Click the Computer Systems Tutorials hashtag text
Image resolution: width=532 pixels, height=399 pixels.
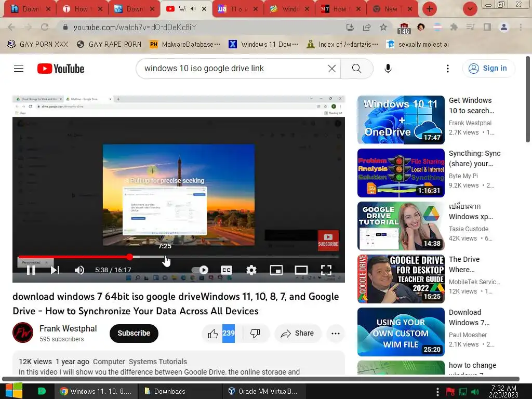(x=140, y=362)
